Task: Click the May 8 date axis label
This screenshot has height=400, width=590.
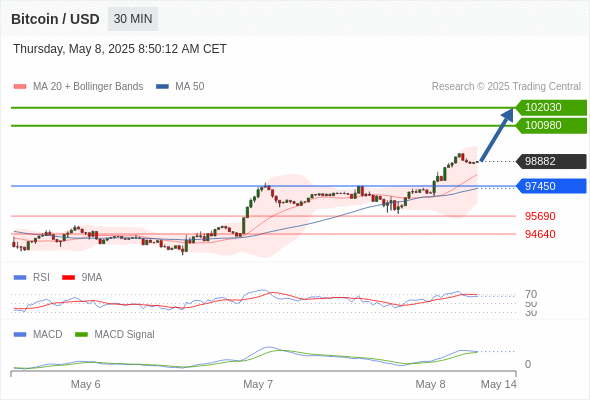Action: [x=430, y=384]
